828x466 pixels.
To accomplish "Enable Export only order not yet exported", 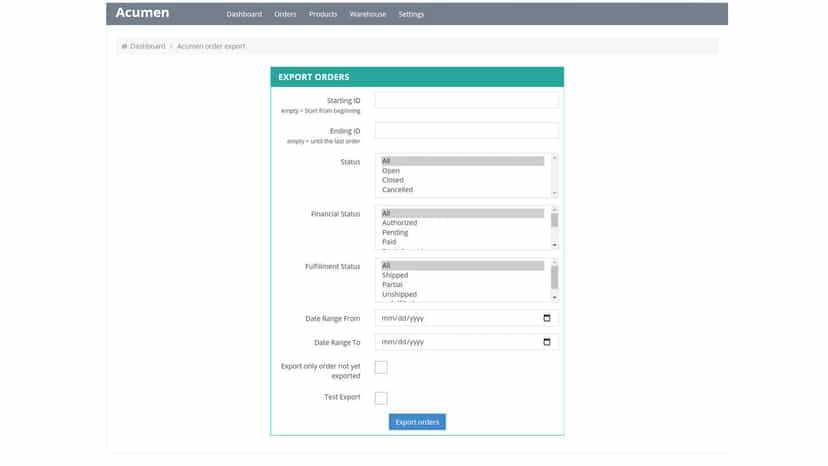I will coord(381,367).
